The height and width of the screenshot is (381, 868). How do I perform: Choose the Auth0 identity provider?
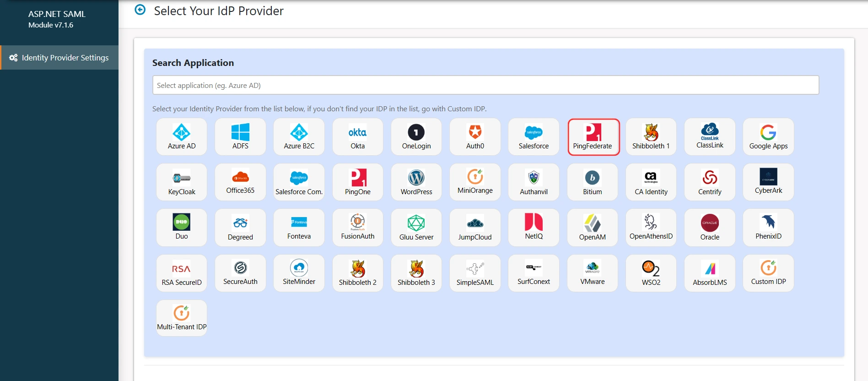click(475, 137)
